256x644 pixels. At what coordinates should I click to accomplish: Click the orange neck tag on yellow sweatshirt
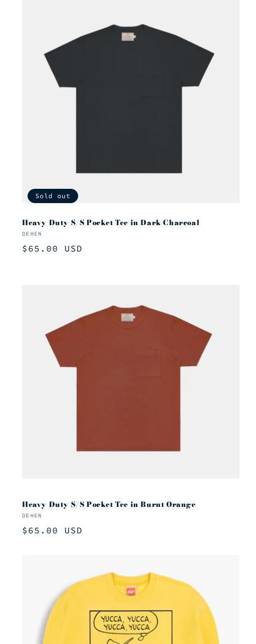point(130,590)
